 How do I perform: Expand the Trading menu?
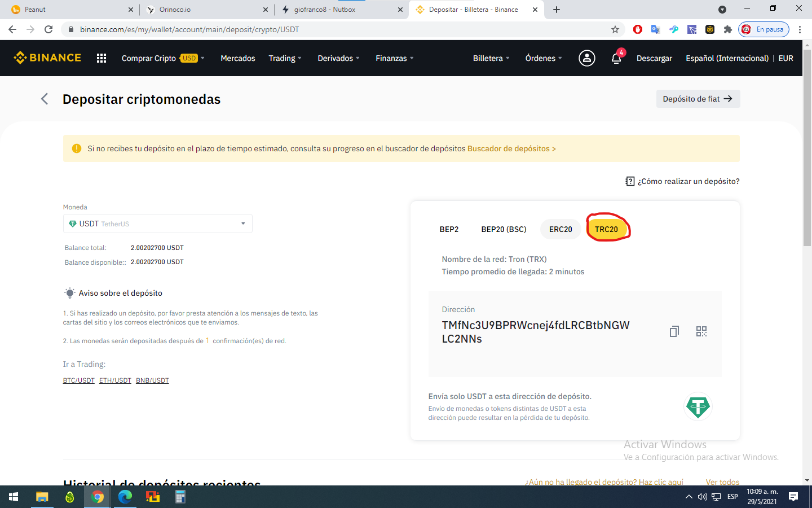[x=285, y=58]
